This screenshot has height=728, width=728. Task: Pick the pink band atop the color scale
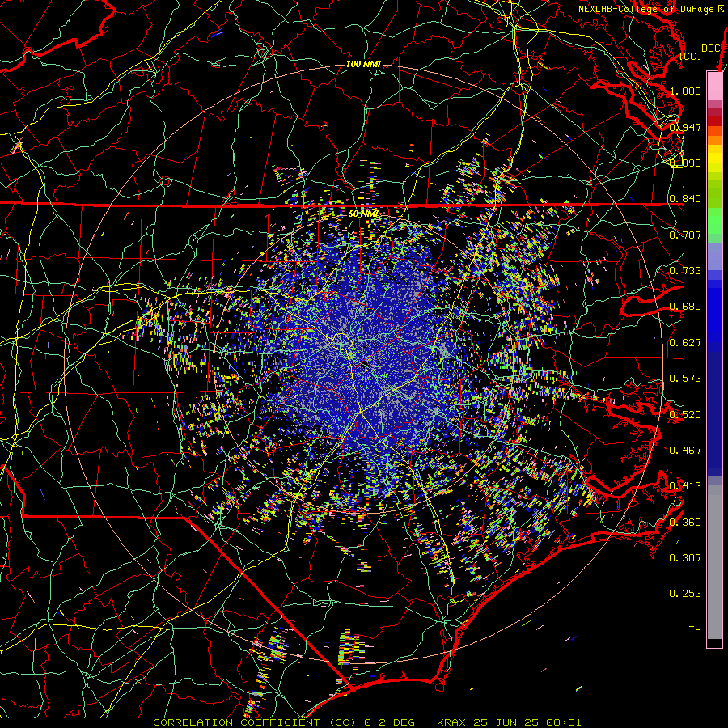pos(714,86)
